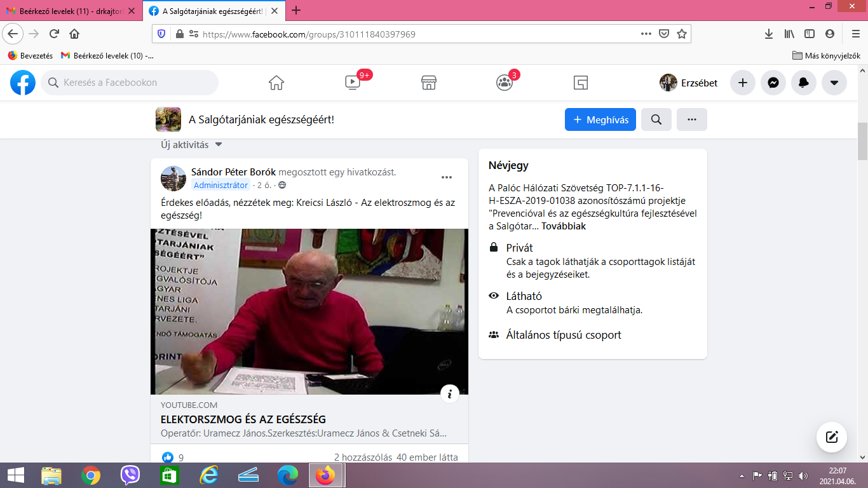Screen dimensions: 868x488
Task: Open page actions three dots in address bar
Action: click(x=646, y=34)
